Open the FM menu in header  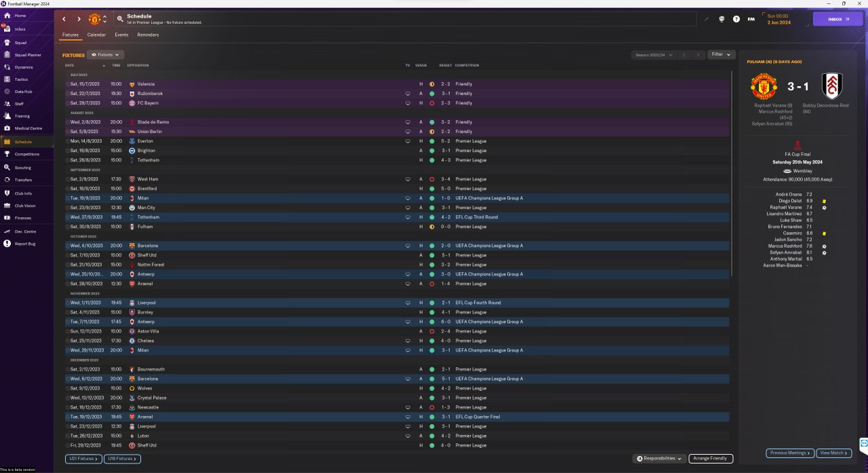coord(751,19)
